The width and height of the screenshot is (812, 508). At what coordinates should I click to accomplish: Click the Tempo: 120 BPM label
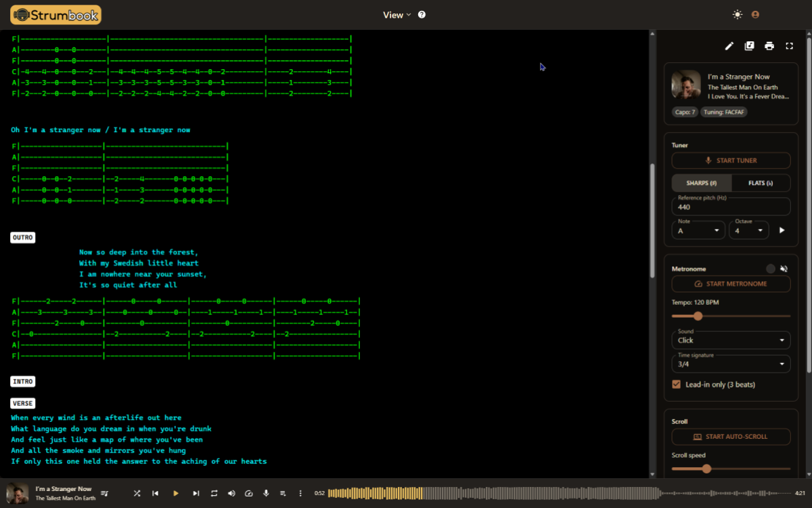point(695,302)
